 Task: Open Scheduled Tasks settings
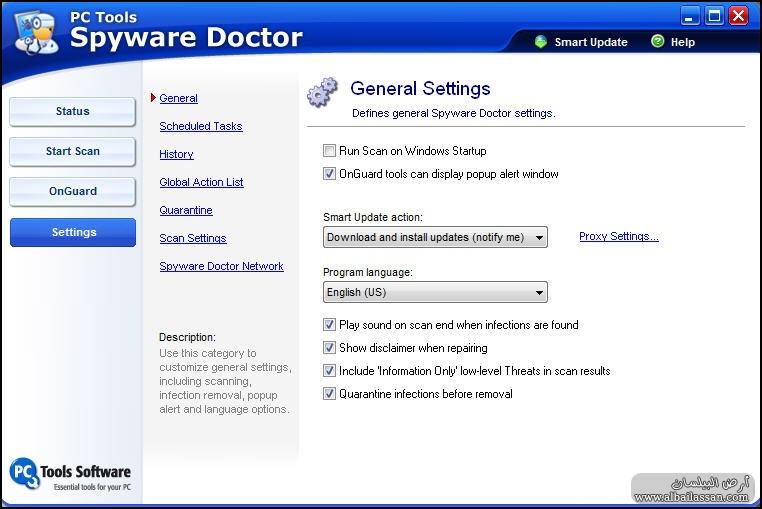(201, 126)
